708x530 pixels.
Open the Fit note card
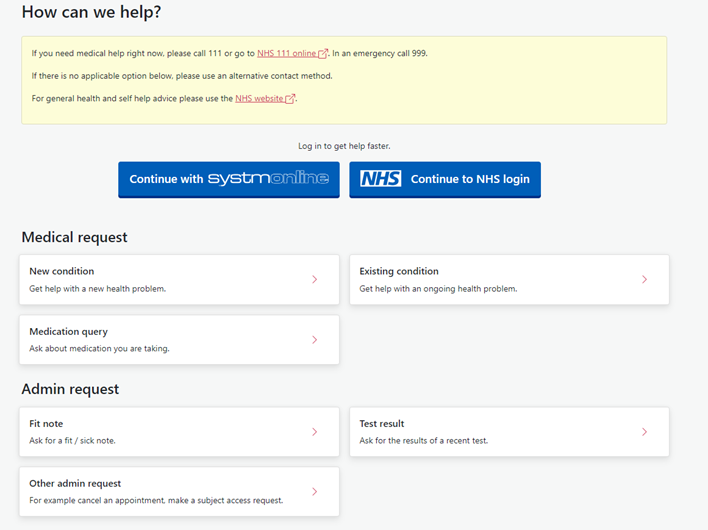point(179,432)
